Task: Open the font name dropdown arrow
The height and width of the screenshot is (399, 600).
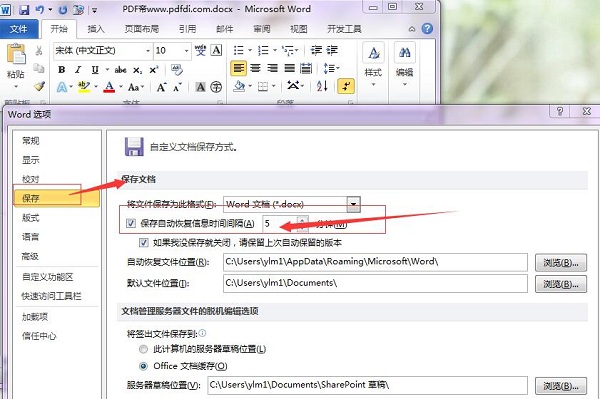Action: [x=148, y=50]
